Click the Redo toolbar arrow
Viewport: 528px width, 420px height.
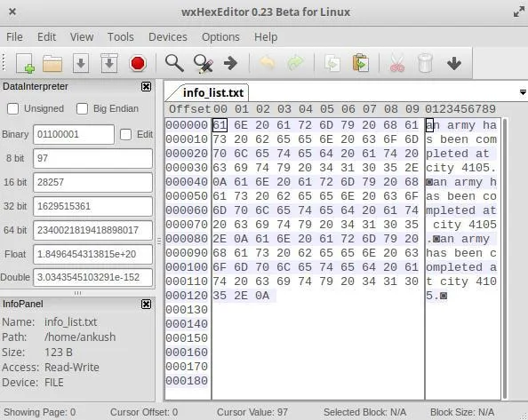coord(296,63)
